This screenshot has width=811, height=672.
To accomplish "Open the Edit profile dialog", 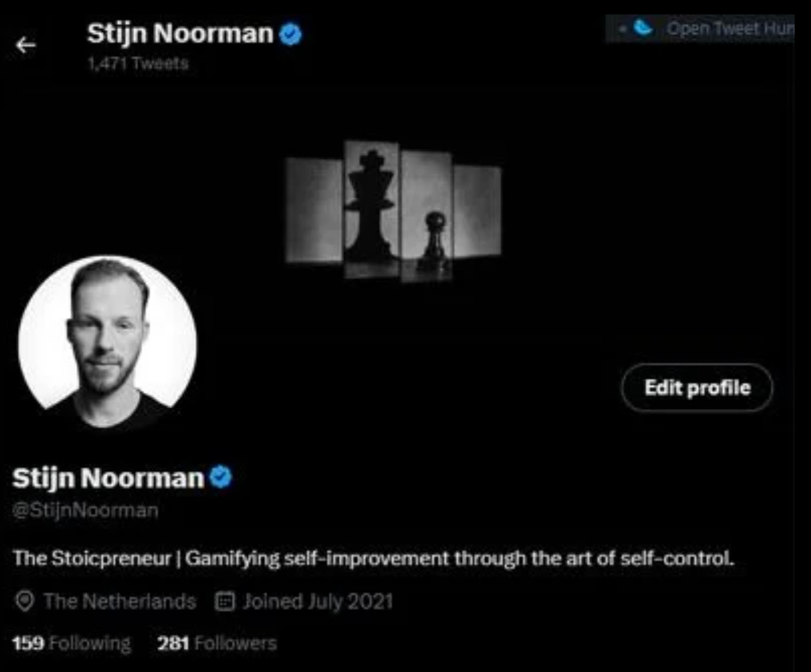I will [x=697, y=388].
